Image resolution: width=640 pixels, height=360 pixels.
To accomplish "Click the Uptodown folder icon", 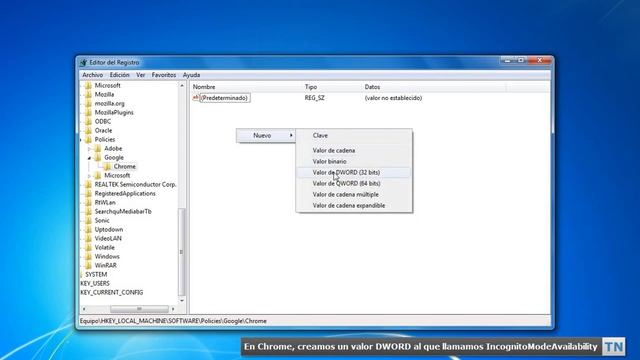I will 88,229.
